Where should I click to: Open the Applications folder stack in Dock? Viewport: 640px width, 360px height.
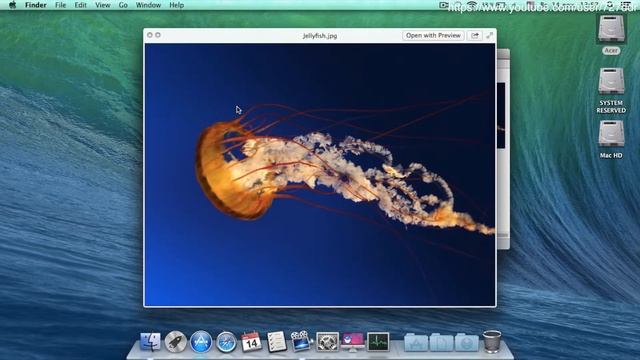coord(416,342)
